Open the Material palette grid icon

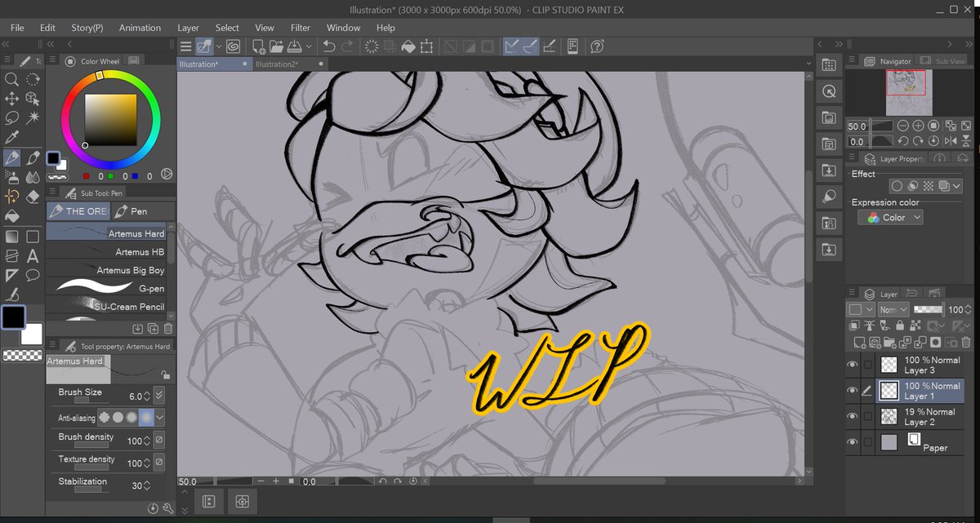click(829, 65)
